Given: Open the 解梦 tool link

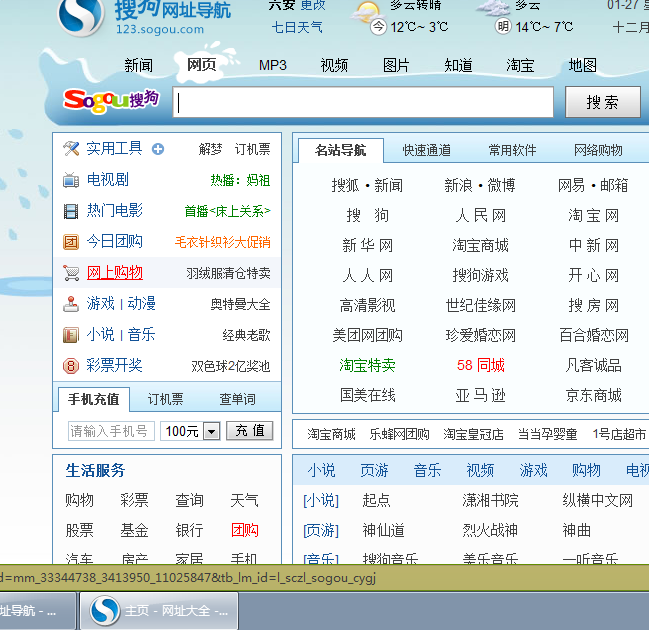Looking at the screenshot, I should click(x=210, y=149).
